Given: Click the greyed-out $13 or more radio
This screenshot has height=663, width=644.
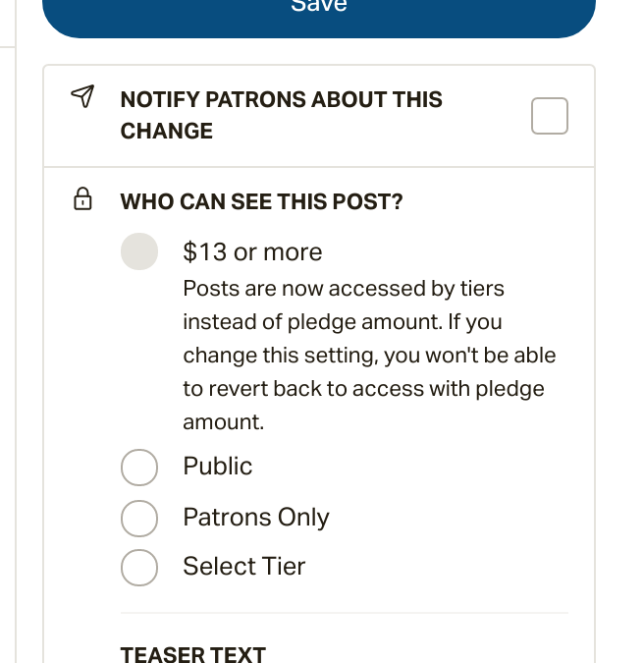Looking at the screenshot, I should coord(139,251).
